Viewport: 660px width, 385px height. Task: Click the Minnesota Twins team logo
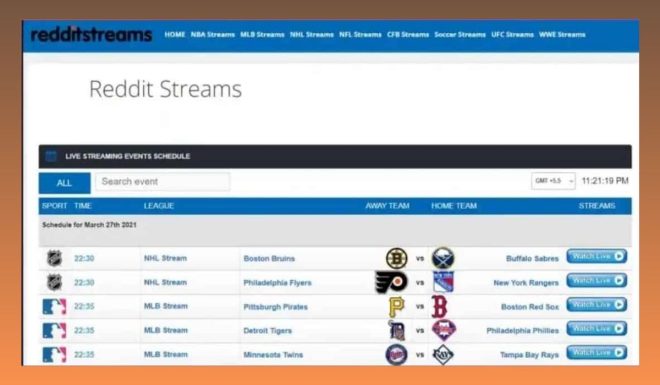click(397, 354)
